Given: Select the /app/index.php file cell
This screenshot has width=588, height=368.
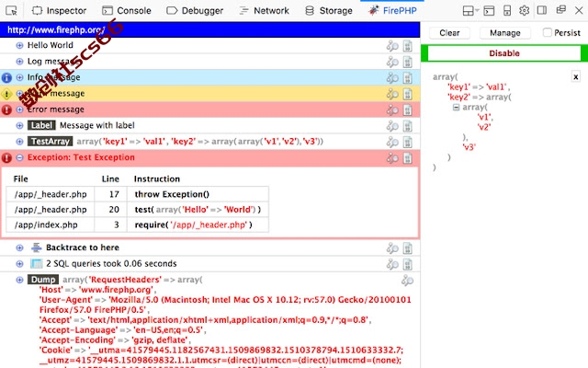Looking at the screenshot, I should tap(51, 224).
